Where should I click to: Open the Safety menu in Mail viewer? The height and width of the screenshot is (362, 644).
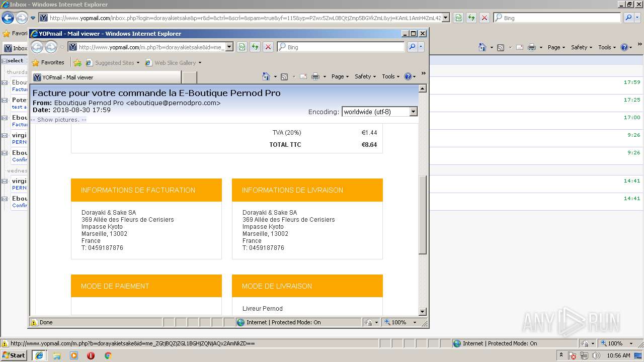pyautogui.click(x=365, y=76)
